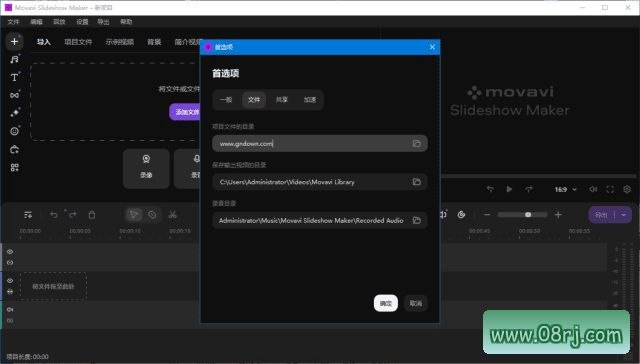Select the 导入 tab in import panel
Viewport: 640px width, 364px height.
point(44,42)
